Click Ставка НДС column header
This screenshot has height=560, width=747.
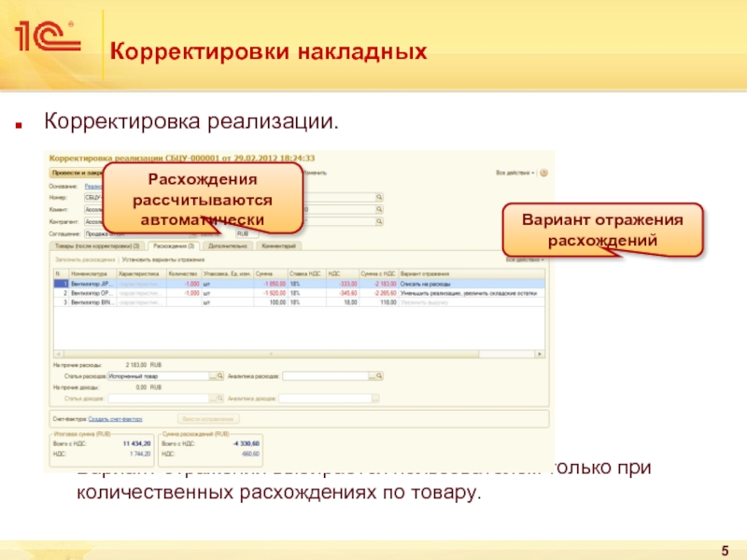(x=307, y=273)
